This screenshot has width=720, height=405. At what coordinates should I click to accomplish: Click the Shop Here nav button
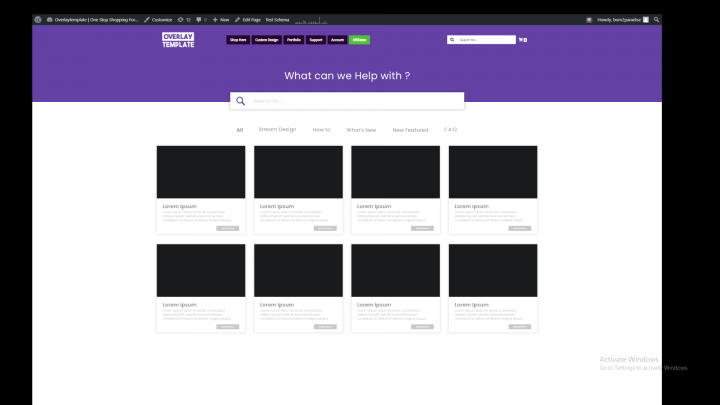pyautogui.click(x=237, y=40)
